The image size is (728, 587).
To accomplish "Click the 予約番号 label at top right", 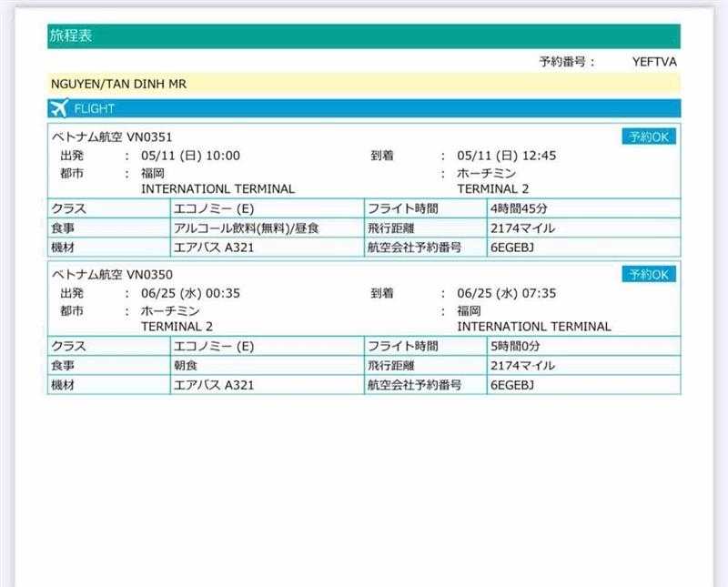I will coord(566,62).
